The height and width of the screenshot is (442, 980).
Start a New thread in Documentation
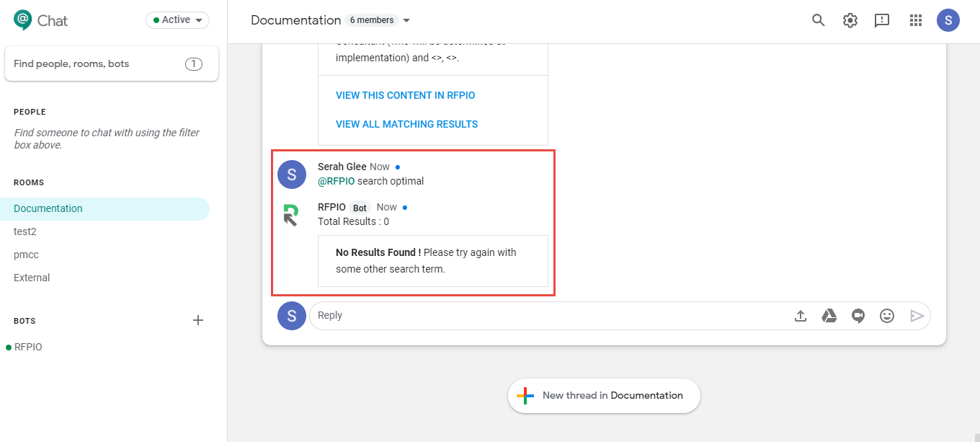pyautogui.click(x=604, y=396)
